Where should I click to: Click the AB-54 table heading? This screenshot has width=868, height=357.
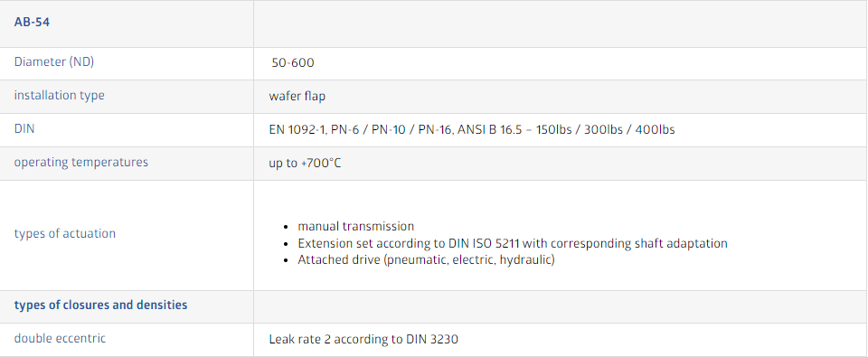coord(32,23)
